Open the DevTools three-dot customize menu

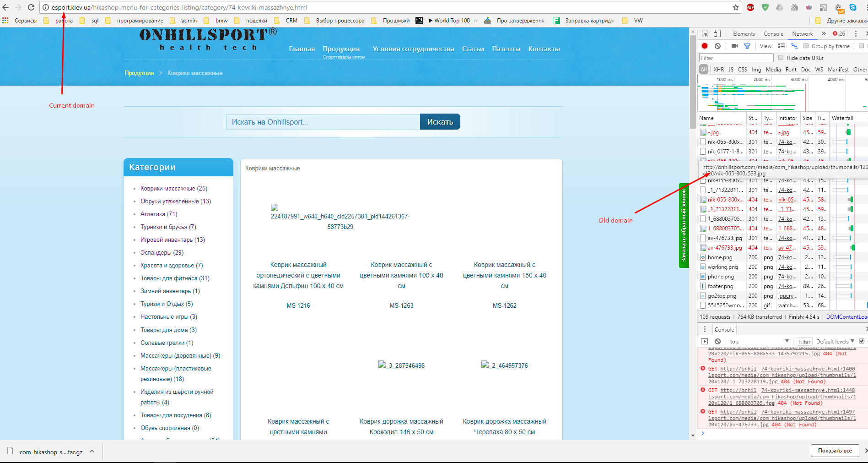coord(856,33)
